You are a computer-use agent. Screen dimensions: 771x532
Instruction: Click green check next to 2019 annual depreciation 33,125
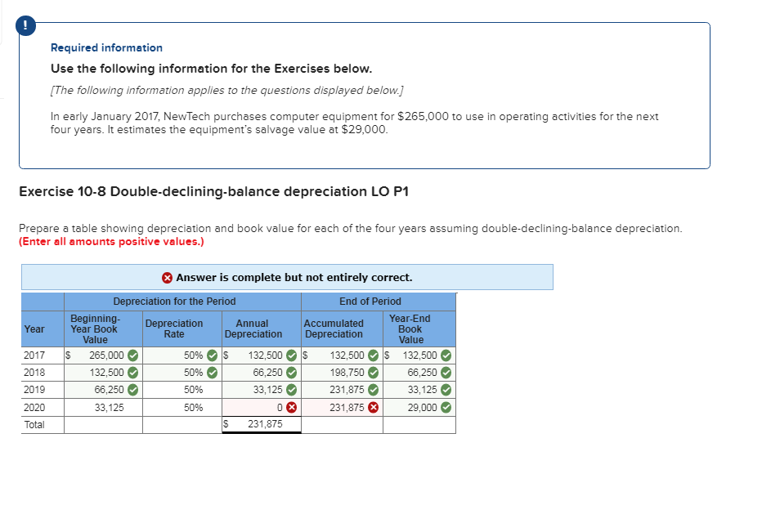pyautogui.click(x=292, y=390)
